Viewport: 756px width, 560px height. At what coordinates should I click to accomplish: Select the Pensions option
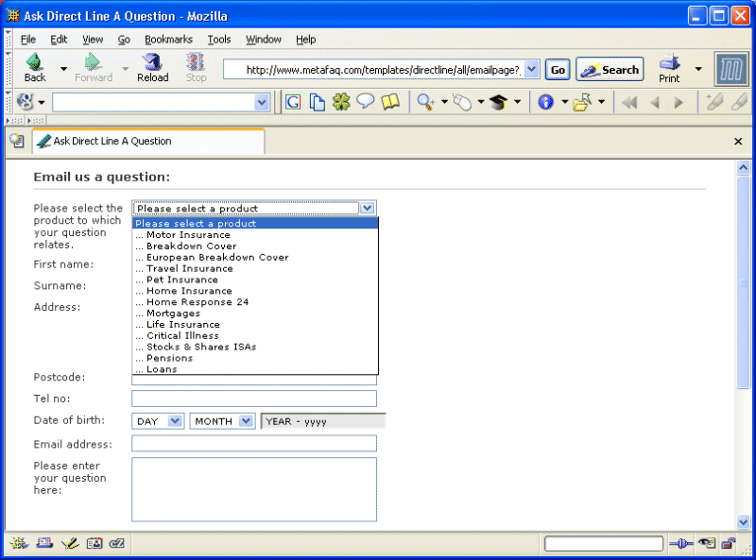tap(255, 358)
